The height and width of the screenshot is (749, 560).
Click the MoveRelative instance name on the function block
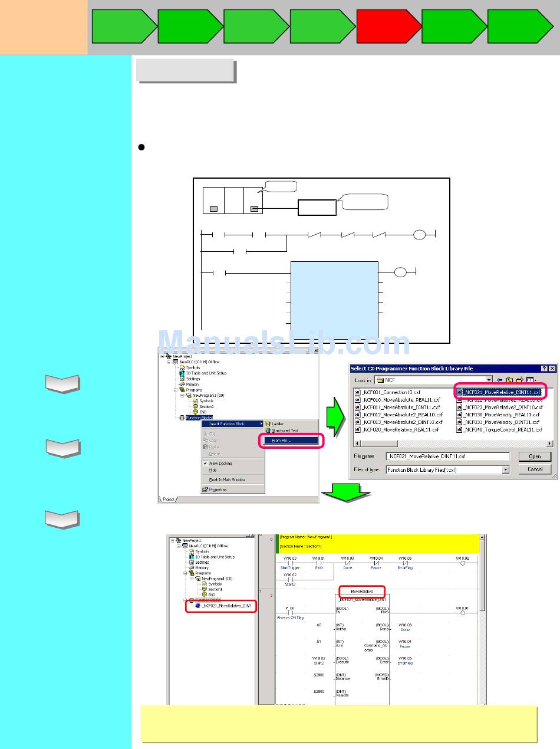pyautogui.click(x=363, y=590)
